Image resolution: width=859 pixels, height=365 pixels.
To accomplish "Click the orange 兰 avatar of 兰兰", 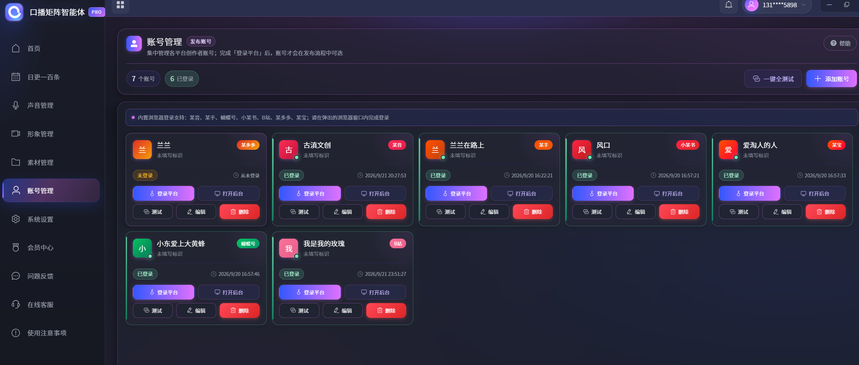I will pos(142,150).
